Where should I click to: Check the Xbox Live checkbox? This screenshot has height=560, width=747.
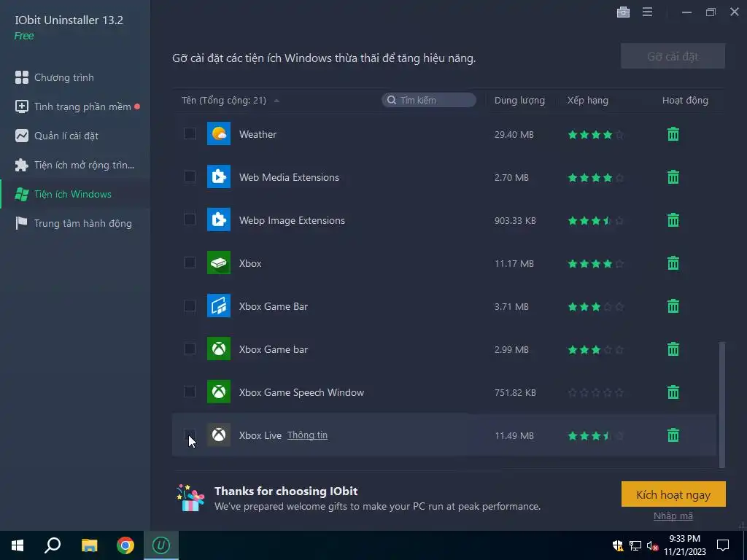click(x=190, y=435)
